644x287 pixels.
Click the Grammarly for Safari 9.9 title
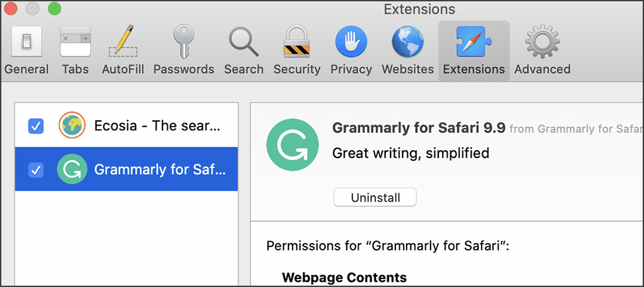point(418,128)
